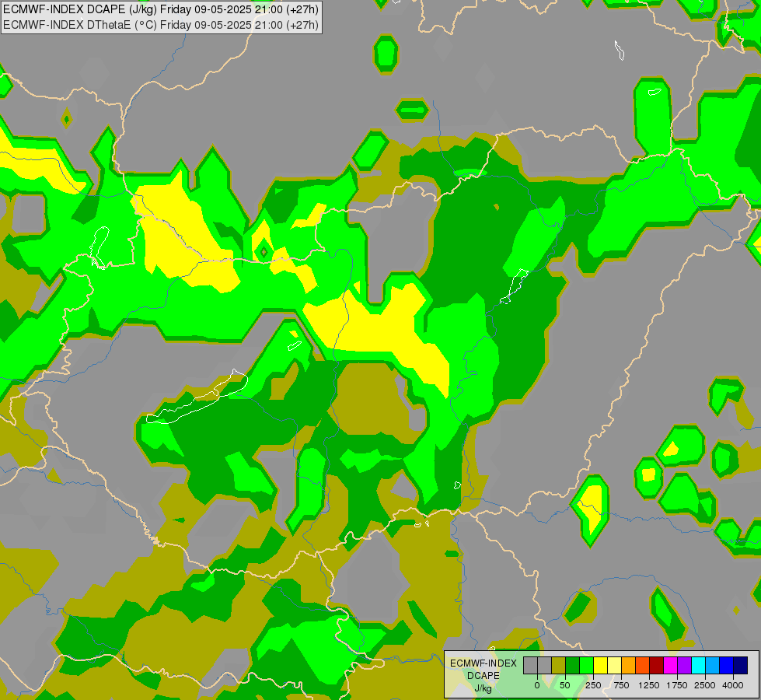Viewport: 761px width, 700px height.
Task: Select the pure blue legend swatch
Action: pos(727,665)
